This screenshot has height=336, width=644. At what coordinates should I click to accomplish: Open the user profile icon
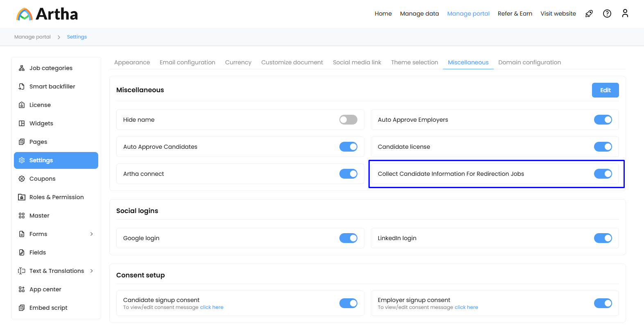coord(625,14)
